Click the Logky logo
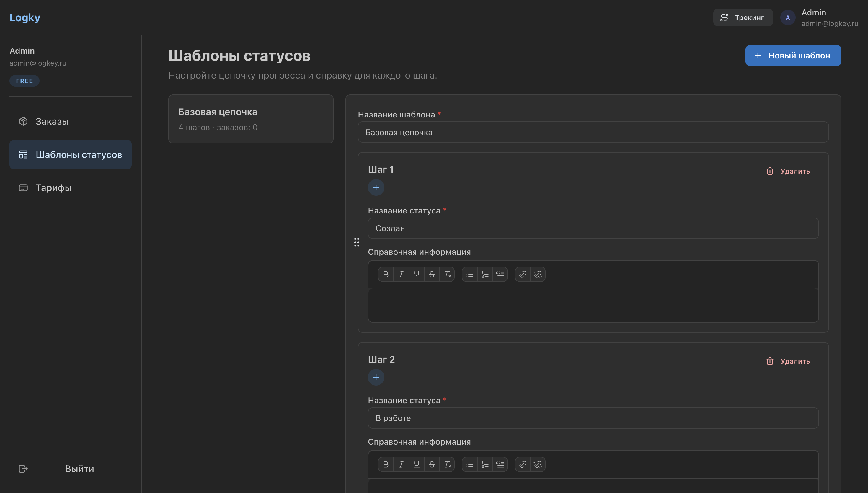Image resolution: width=868 pixels, height=493 pixels. (x=25, y=17)
